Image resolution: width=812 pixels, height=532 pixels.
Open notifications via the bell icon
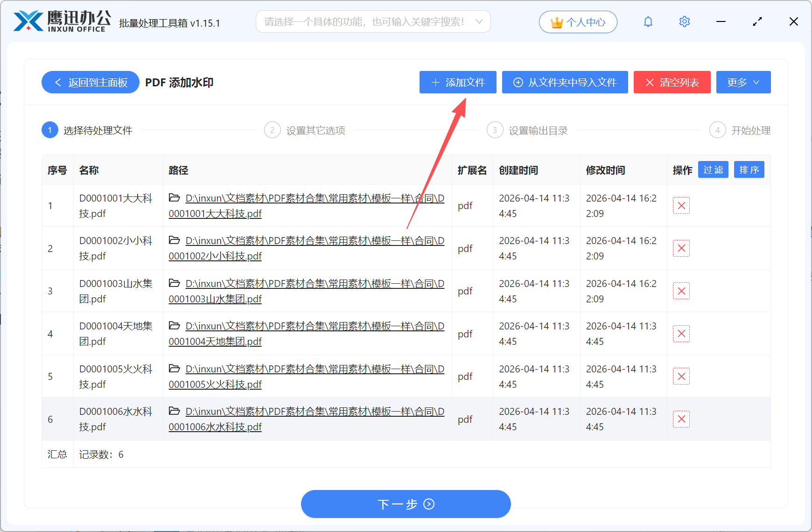pos(648,21)
